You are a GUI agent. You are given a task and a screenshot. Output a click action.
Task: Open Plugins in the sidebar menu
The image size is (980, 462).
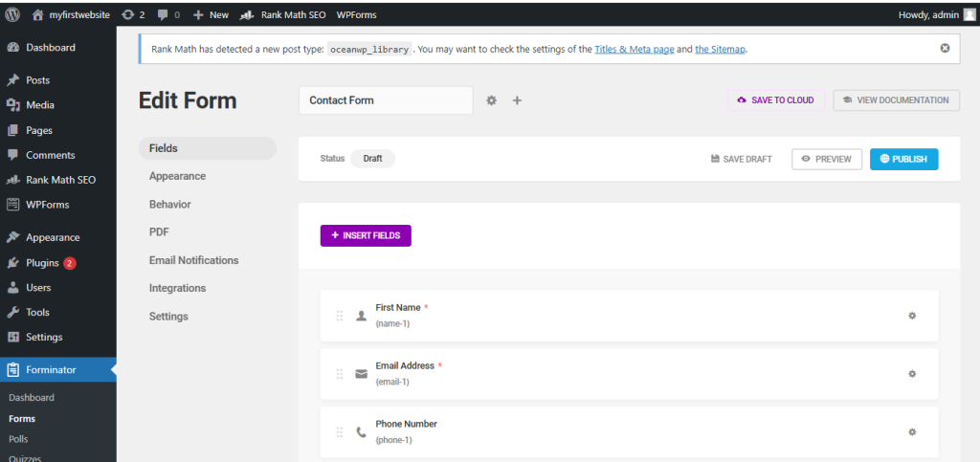coord(42,263)
